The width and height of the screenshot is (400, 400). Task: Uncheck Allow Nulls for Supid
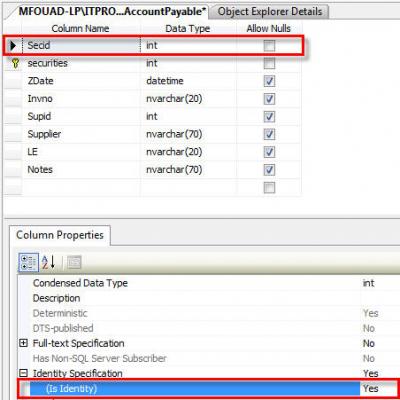click(269, 117)
